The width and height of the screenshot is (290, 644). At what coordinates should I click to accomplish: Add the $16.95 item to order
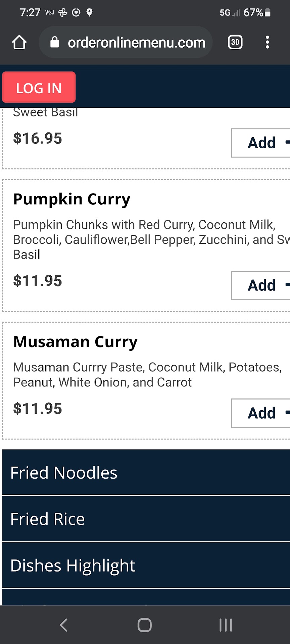pyautogui.click(x=261, y=143)
